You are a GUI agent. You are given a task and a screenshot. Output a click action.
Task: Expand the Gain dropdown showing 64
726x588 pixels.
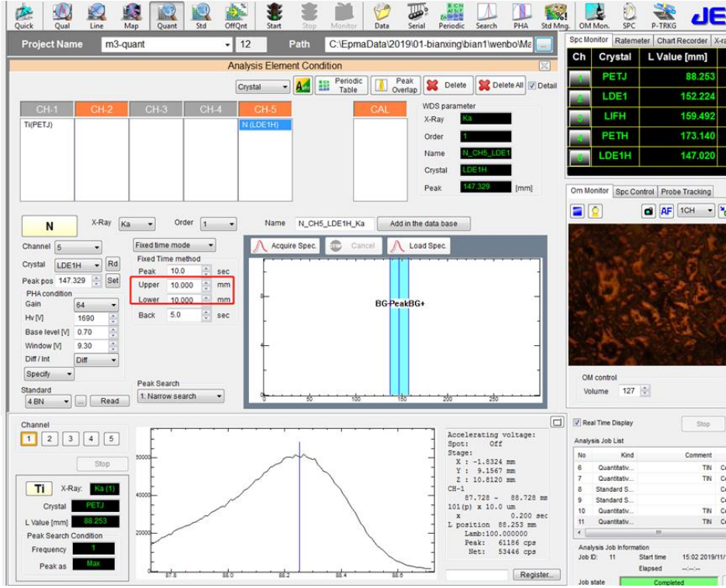tap(96, 306)
